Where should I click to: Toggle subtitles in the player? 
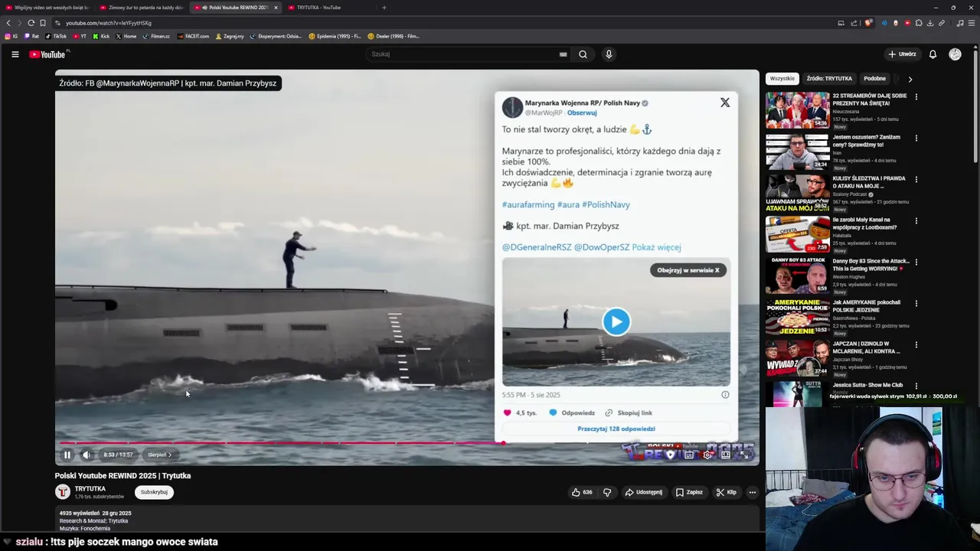[x=689, y=455]
